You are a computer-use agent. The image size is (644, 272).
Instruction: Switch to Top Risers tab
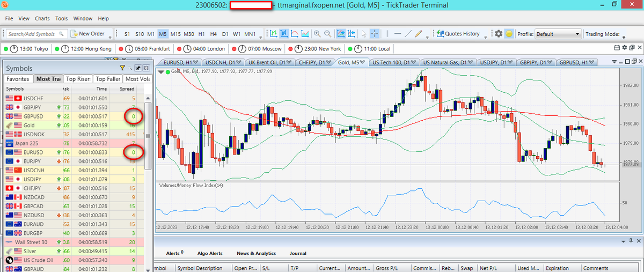[x=78, y=79]
